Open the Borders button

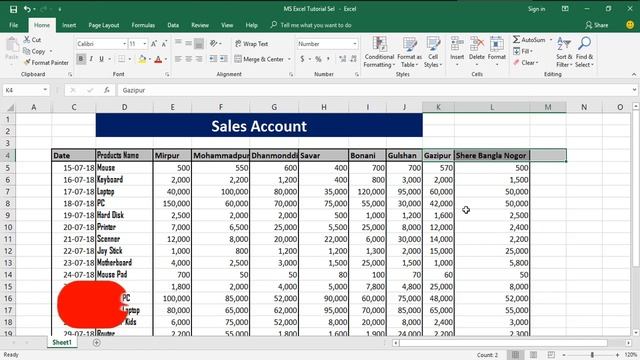tap(121, 59)
